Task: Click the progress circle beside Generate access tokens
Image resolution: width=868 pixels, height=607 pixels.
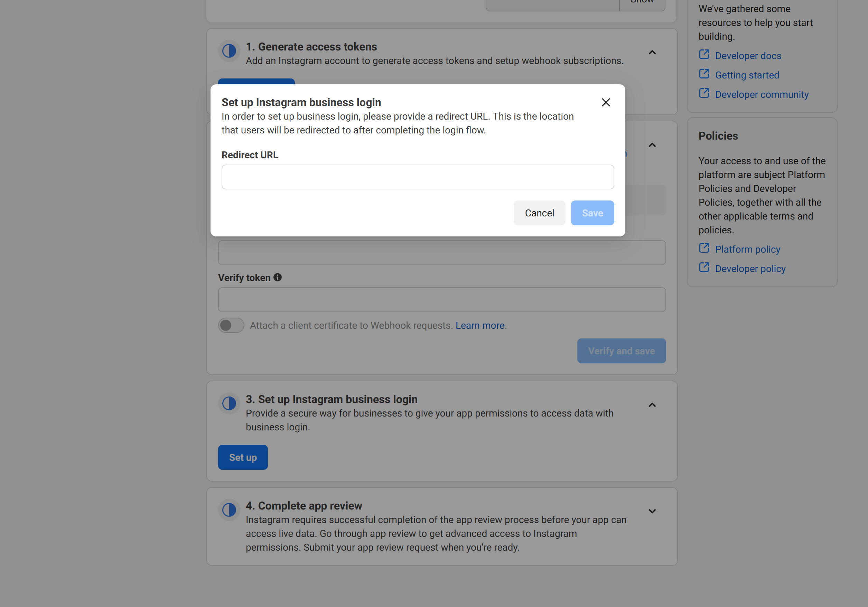Action: point(229,51)
